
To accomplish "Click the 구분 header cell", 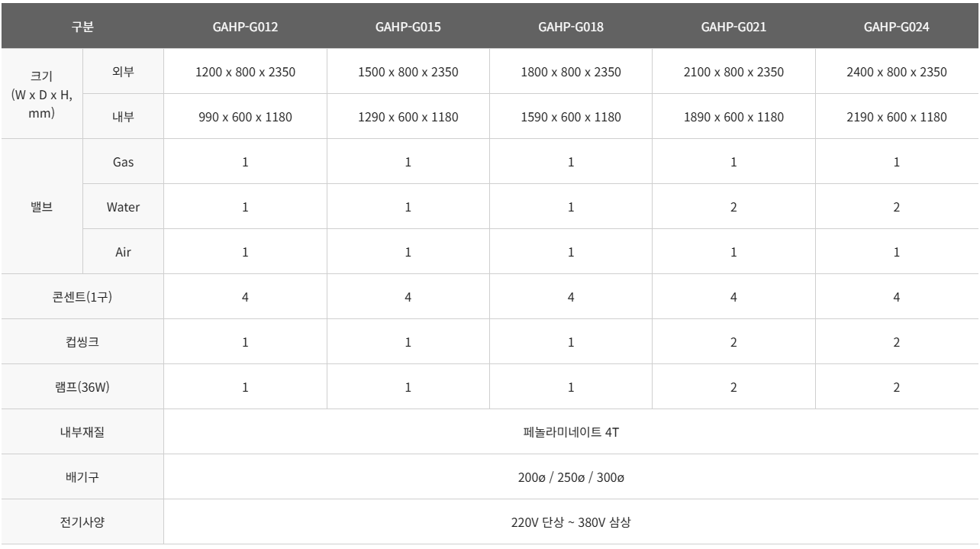I will (x=82, y=27).
